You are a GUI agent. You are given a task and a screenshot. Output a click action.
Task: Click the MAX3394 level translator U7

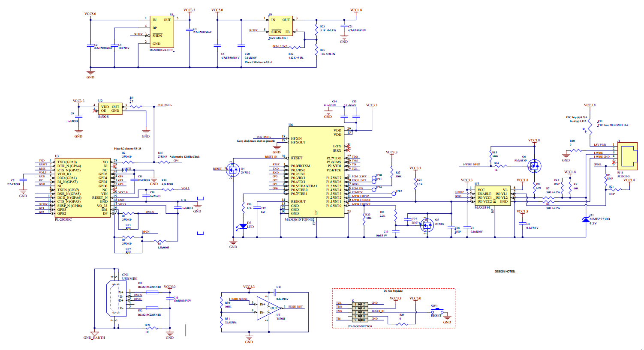coord(492,196)
